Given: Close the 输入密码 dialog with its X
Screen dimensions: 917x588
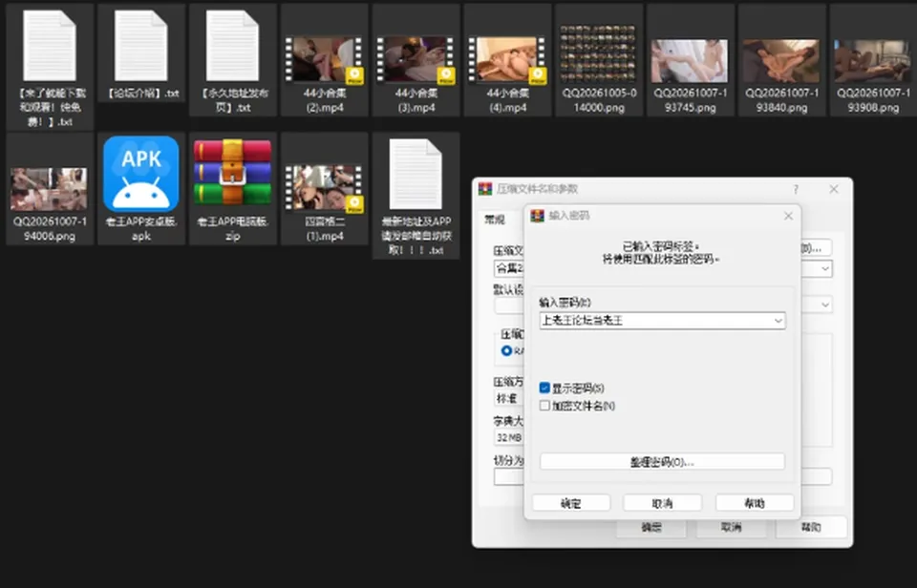Looking at the screenshot, I should (x=788, y=217).
